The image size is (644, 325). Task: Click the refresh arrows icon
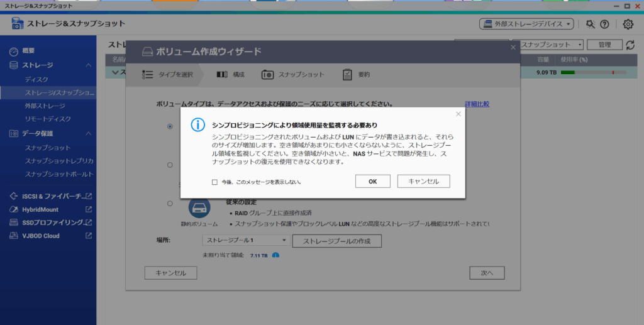click(x=630, y=45)
